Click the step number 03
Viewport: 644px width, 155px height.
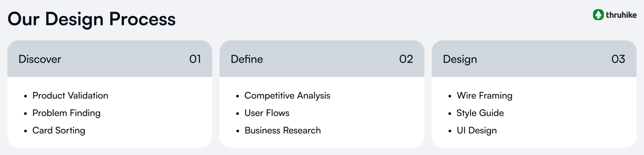(x=618, y=59)
